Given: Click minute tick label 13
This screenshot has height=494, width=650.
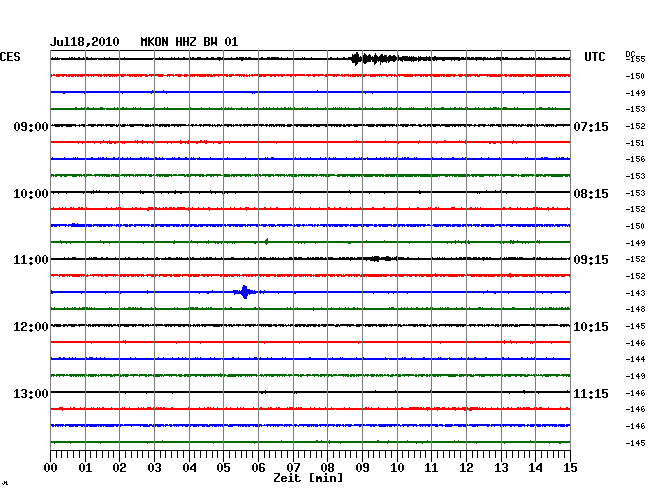Looking at the screenshot, I should pos(501,468).
